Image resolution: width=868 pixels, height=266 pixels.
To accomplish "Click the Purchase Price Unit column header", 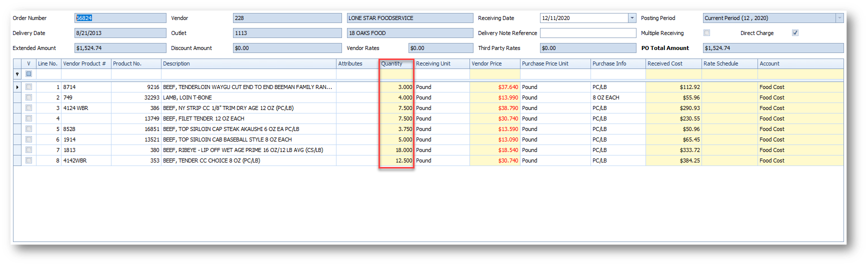I will [555, 64].
